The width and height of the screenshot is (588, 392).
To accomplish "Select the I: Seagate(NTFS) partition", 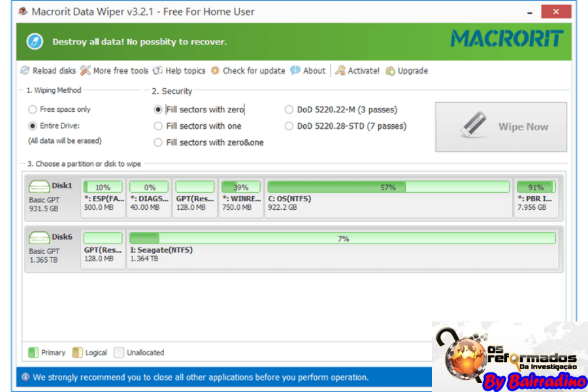I will pyautogui.click(x=343, y=250).
